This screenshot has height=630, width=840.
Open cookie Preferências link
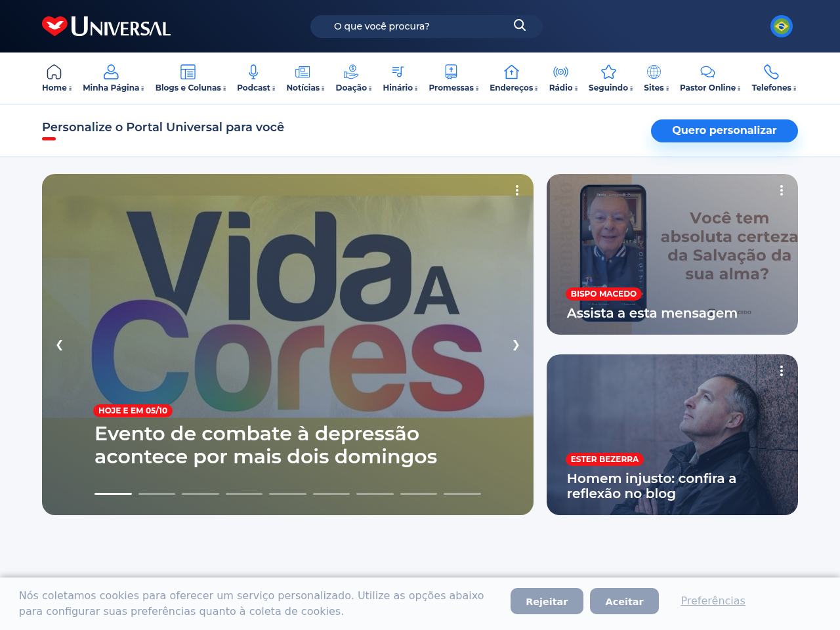713,600
